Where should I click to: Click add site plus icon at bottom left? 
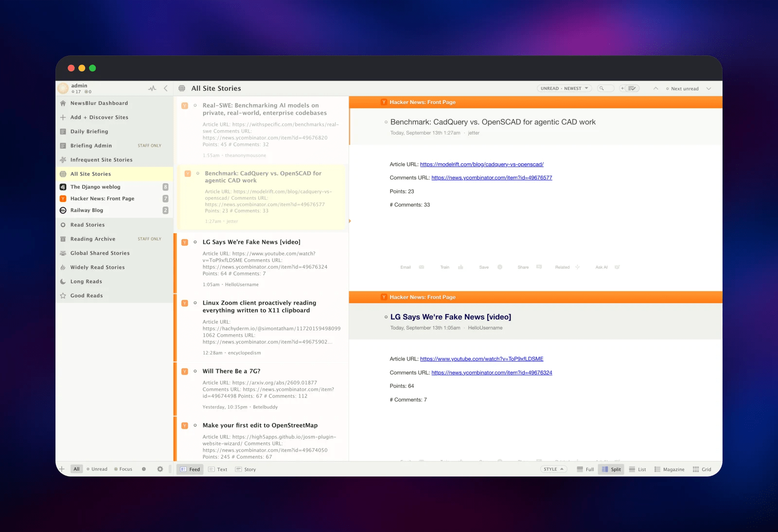tap(62, 469)
